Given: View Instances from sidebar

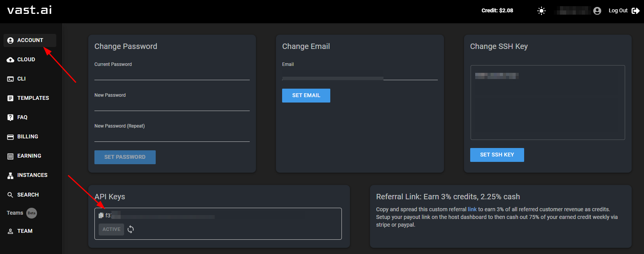Looking at the screenshot, I should click(32, 175).
